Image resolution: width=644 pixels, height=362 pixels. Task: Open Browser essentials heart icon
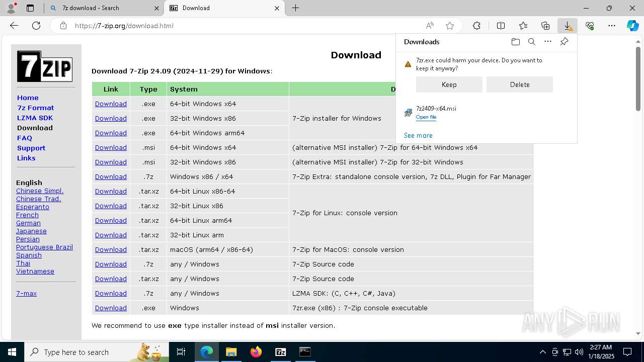coord(590,26)
